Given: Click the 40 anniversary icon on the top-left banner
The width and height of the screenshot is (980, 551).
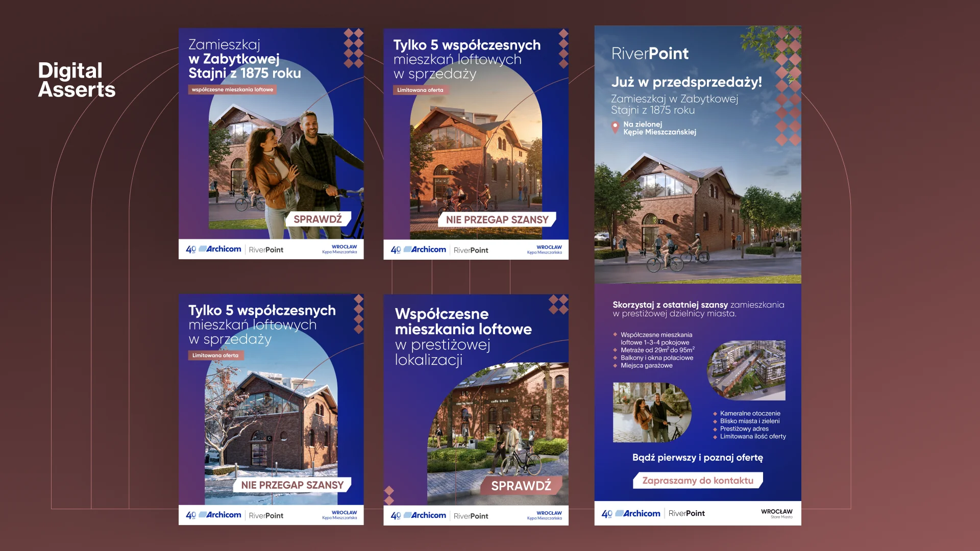Looking at the screenshot, I should click(191, 249).
